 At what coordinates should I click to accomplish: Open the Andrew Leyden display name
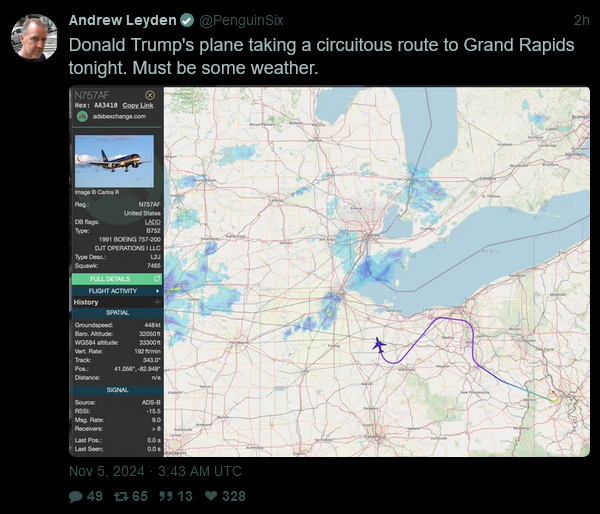tap(122, 20)
